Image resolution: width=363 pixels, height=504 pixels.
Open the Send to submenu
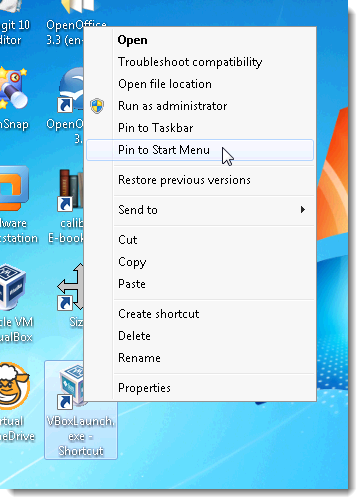[x=199, y=210]
